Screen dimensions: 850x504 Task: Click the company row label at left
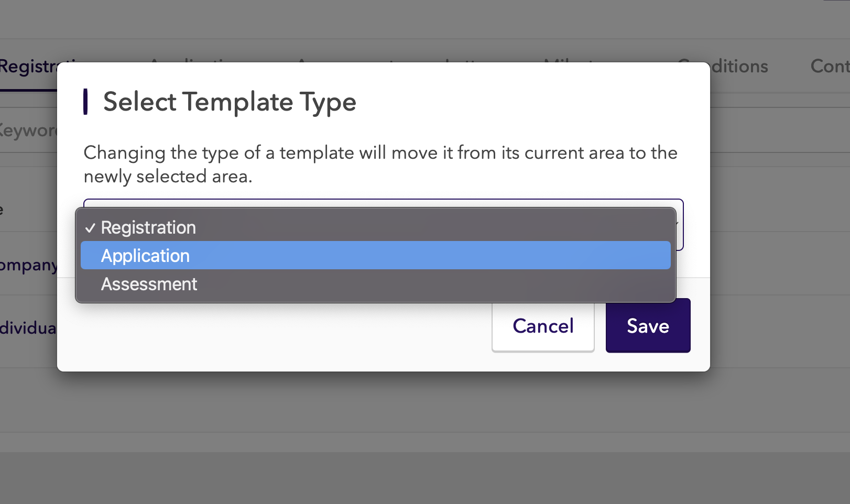(27, 265)
